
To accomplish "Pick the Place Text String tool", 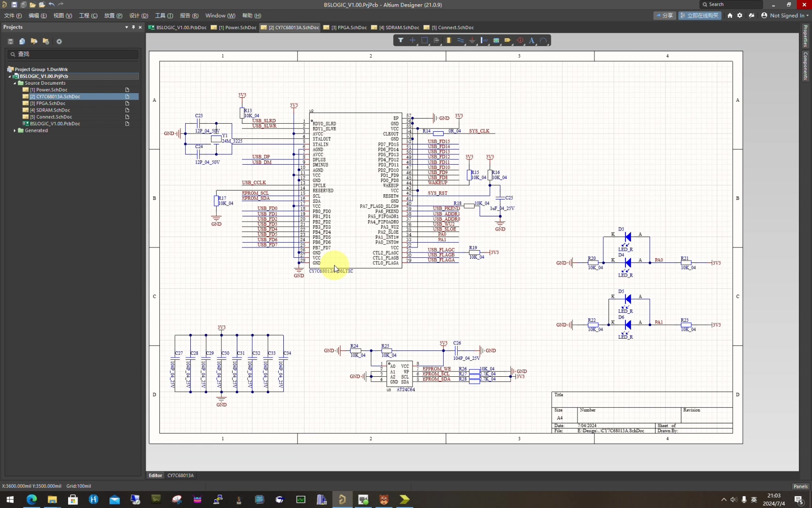I will pyautogui.click(x=531, y=40).
